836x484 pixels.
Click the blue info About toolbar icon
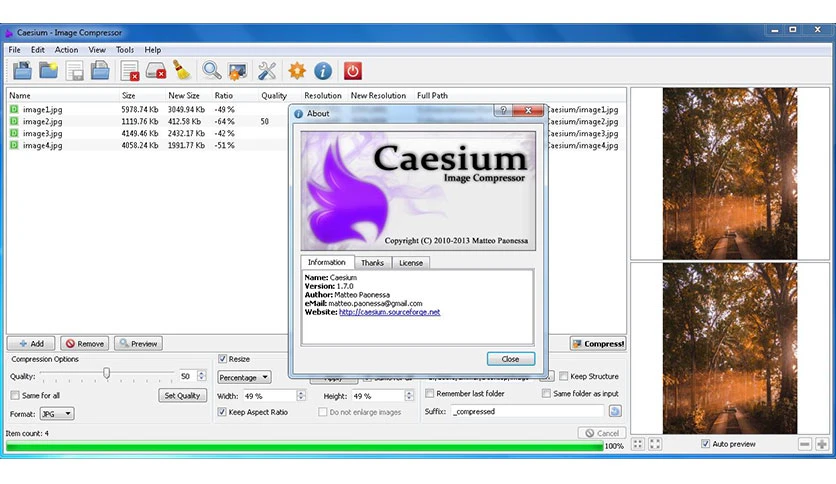pyautogui.click(x=323, y=71)
